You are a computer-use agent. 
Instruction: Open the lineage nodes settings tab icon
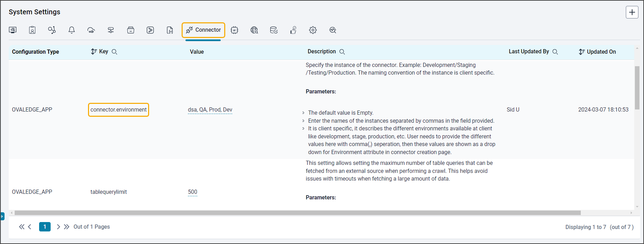[x=52, y=30]
